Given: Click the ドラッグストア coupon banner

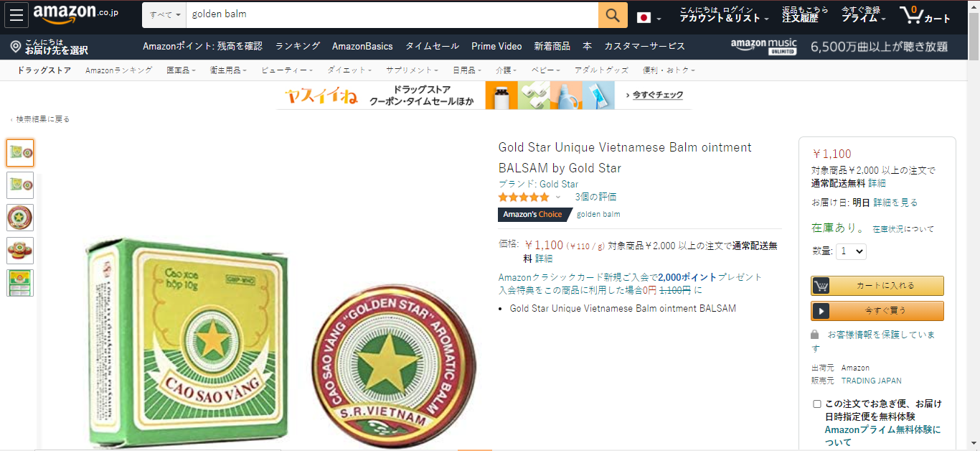Looking at the screenshot, I should pos(484,95).
